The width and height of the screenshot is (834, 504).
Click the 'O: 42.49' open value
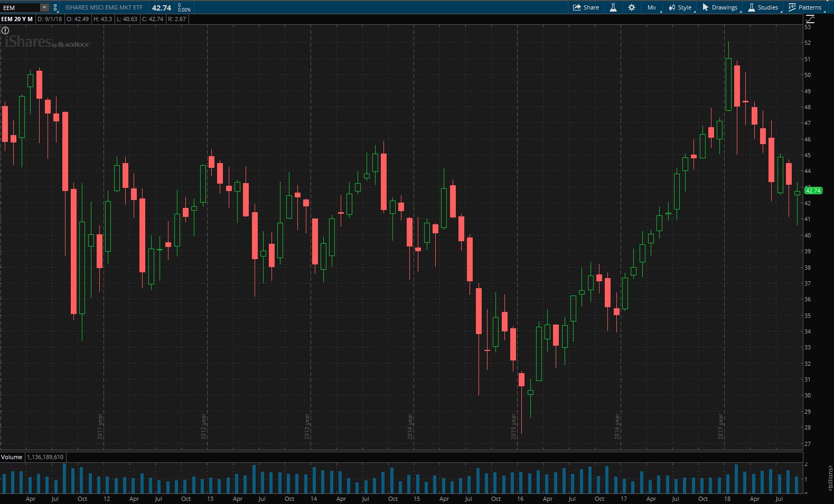pos(78,19)
